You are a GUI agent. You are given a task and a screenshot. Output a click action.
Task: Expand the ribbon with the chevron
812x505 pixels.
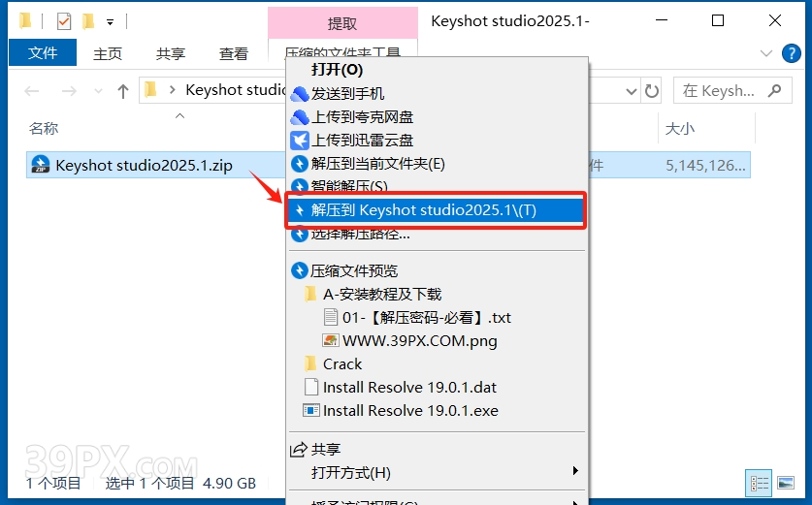point(765,52)
